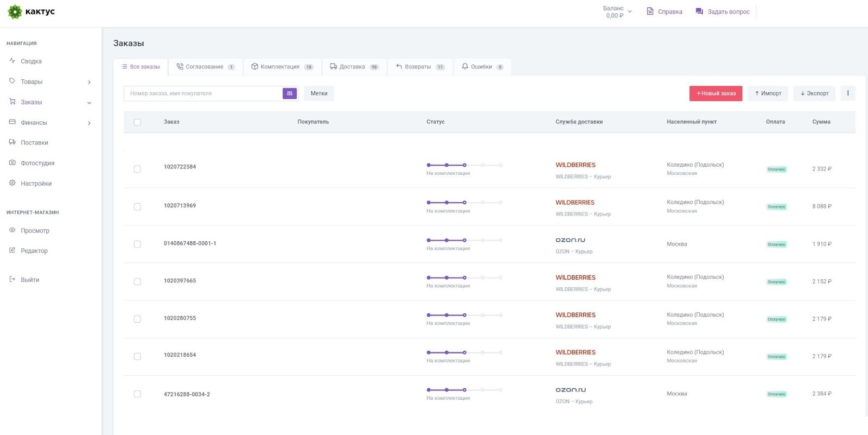Click the Выйти logout icon

click(x=12, y=280)
